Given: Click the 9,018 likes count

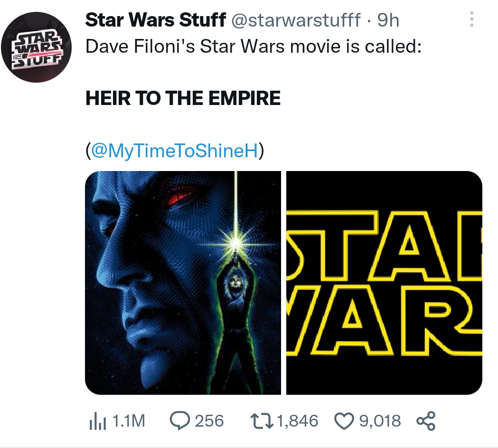Looking at the screenshot, I should 380,420.
